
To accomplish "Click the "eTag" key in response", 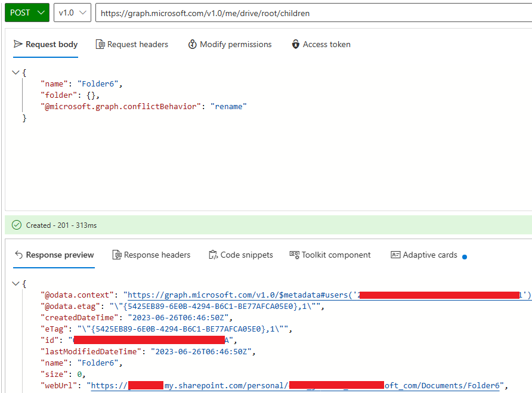I will coord(54,329).
